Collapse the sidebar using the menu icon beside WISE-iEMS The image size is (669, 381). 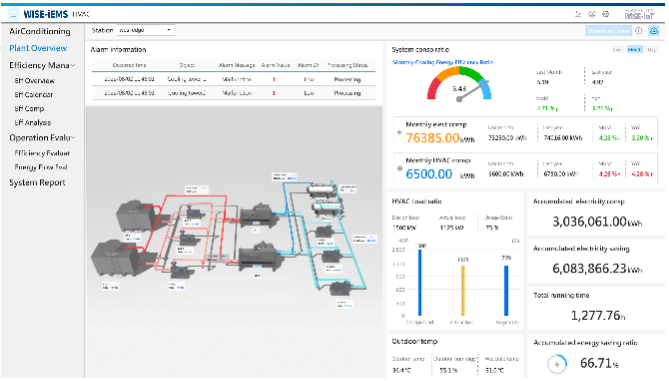tap(14, 15)
